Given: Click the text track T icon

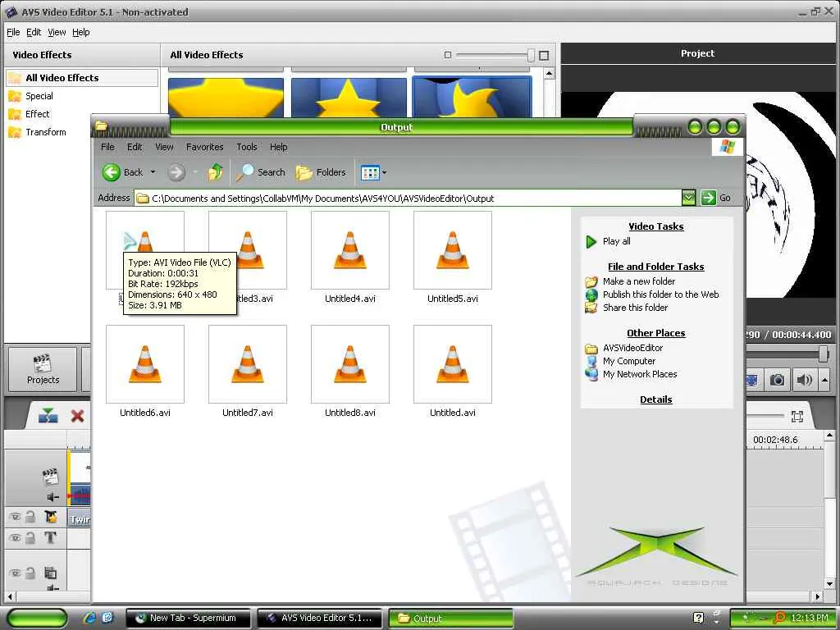Looking at the screenshot, I should (50, 537).
